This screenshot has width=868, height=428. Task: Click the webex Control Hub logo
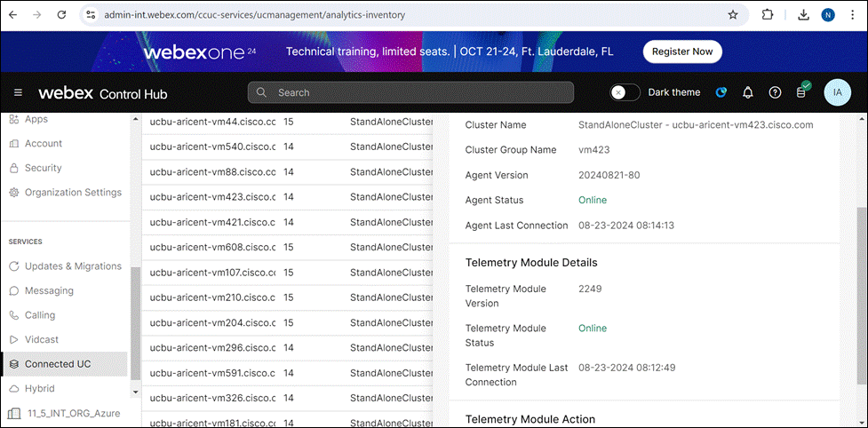coord(103,93)
